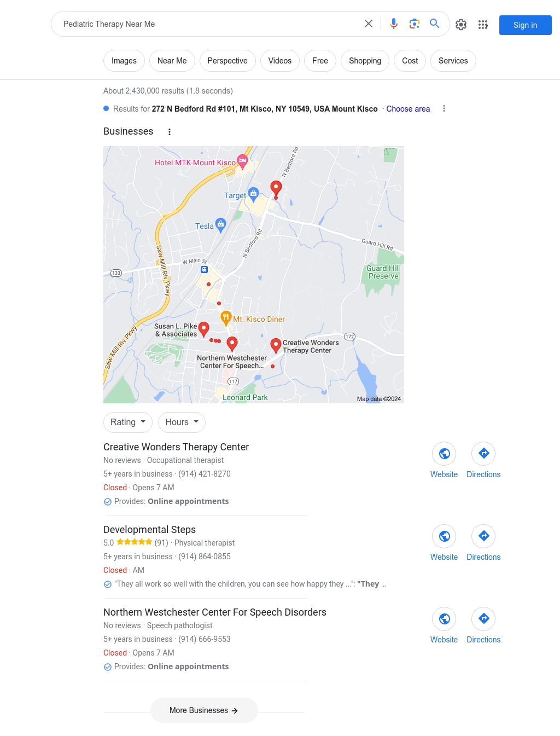Click the Target pin on map
Image resolution: width=560 pixels, height=736 pixels.
coord(253,194)
